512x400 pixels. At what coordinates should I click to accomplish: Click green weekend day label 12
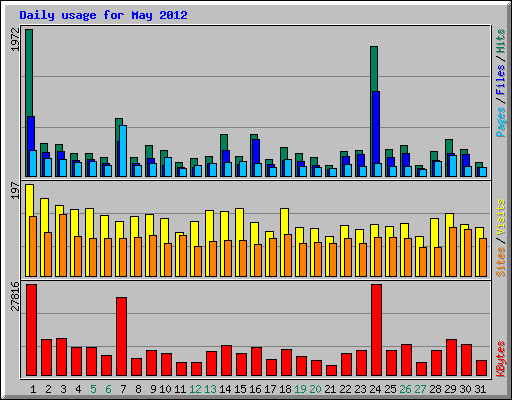pos(195,389)
